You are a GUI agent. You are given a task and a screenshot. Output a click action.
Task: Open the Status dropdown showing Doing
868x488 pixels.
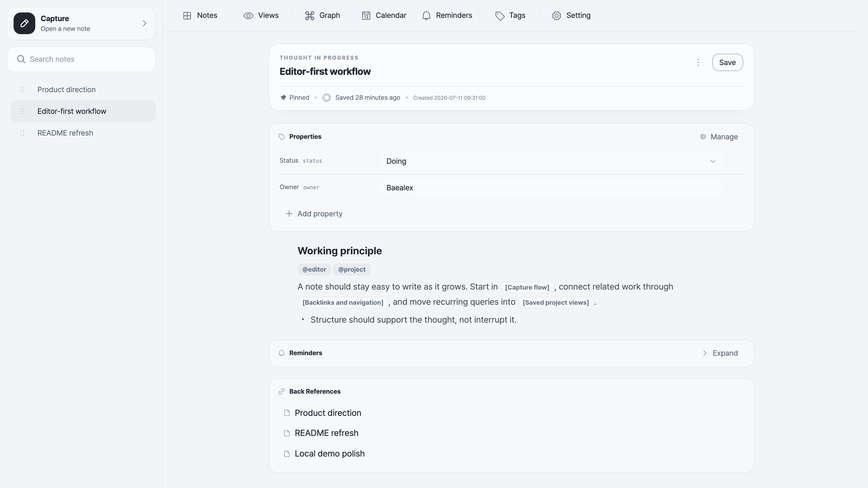pos(551,161)
